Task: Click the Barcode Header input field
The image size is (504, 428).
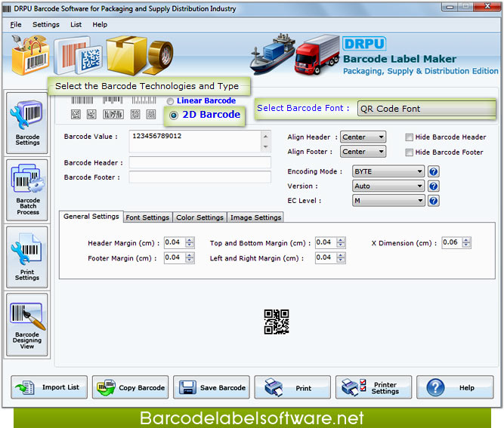Action: (200, 162)
